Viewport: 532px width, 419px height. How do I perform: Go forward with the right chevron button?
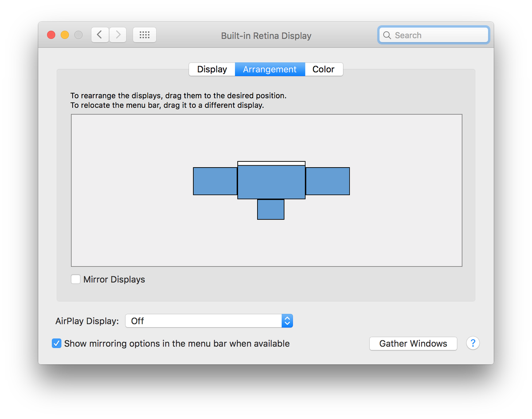(118, 35)
